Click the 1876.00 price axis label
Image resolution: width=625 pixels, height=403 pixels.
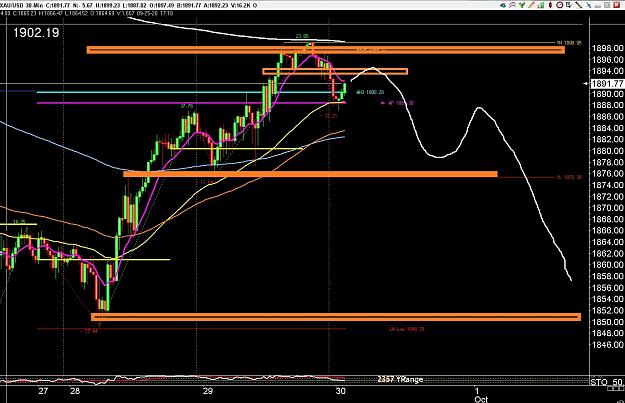pos(607,173)
